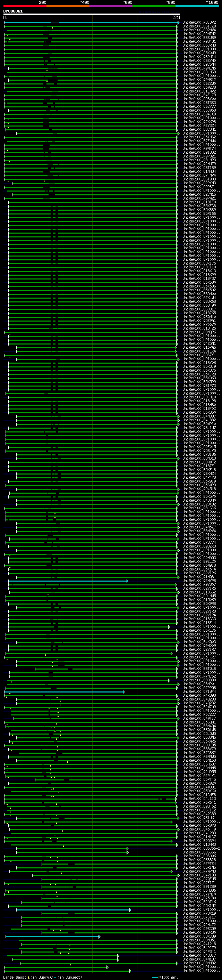Pick the UniRef100_Q9BZK3 row label
Screen dimensions: 222x980
[x=199, y=546]
